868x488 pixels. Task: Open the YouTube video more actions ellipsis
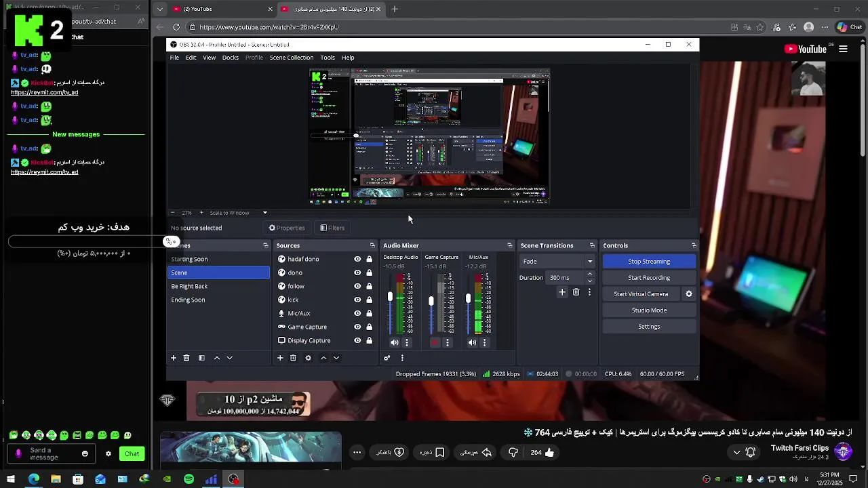357,453
